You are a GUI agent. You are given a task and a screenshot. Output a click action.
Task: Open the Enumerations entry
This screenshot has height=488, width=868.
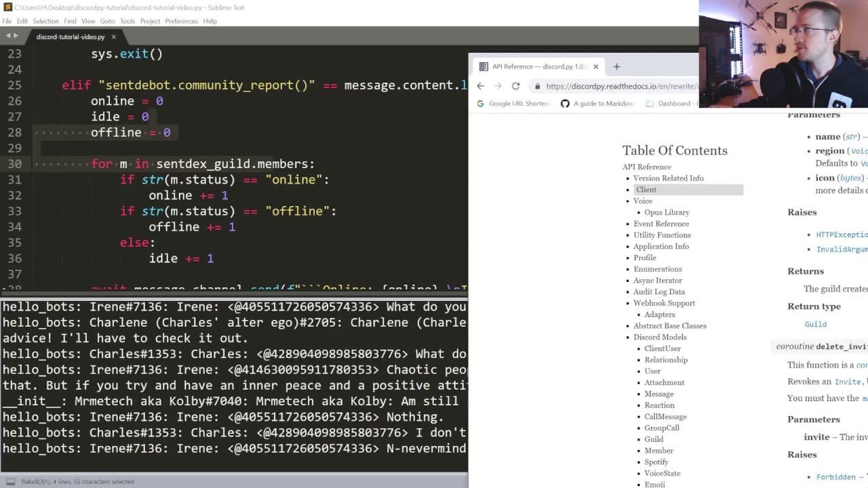coord(658,269)
